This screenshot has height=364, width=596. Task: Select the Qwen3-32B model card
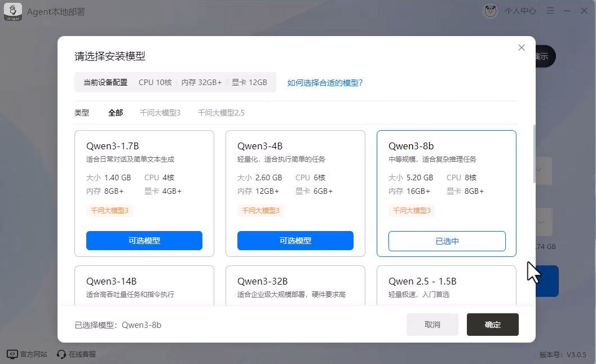(295, 285)
